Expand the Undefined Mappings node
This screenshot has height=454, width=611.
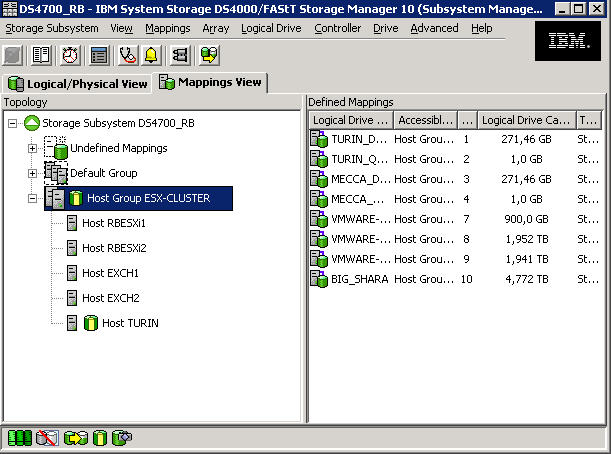(32, 148)
